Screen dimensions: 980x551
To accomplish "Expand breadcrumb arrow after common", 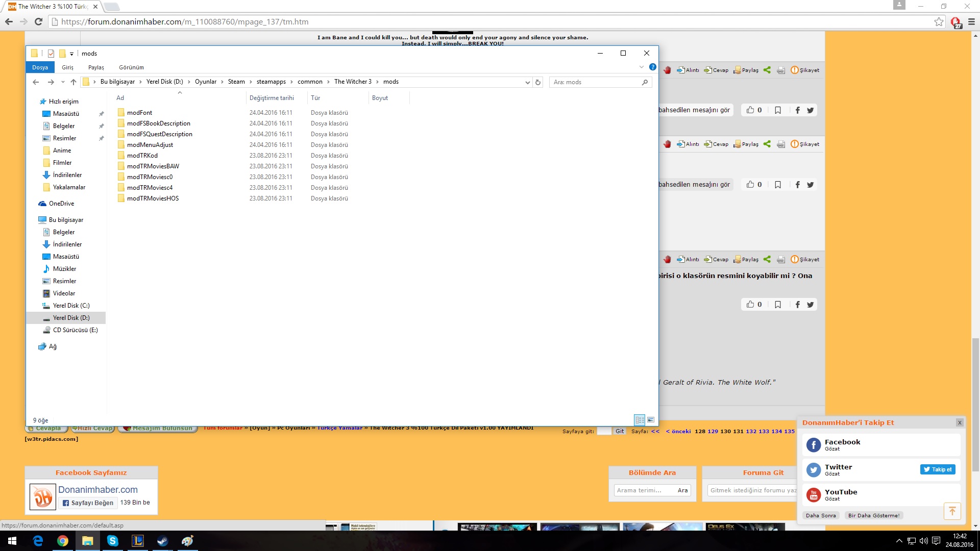I will 328,82.
